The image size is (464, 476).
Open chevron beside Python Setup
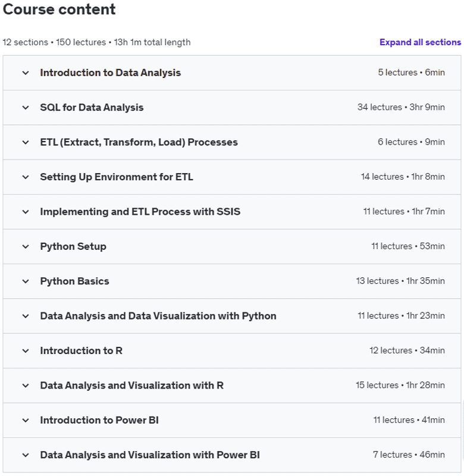[26, 246]
